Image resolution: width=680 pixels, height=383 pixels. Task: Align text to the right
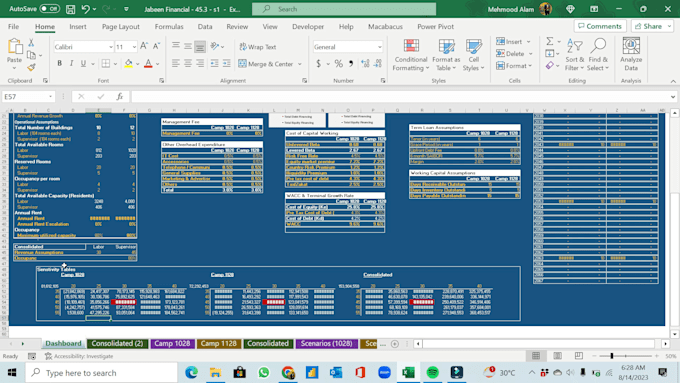(200, 64)
